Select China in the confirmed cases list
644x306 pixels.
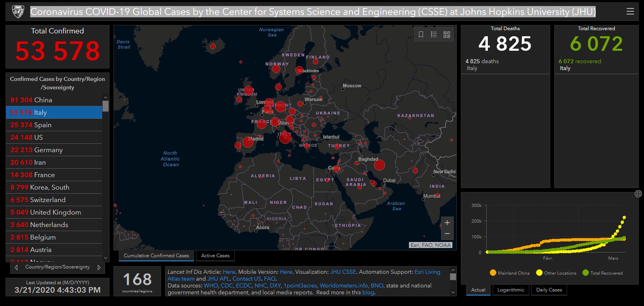(54, 100)
